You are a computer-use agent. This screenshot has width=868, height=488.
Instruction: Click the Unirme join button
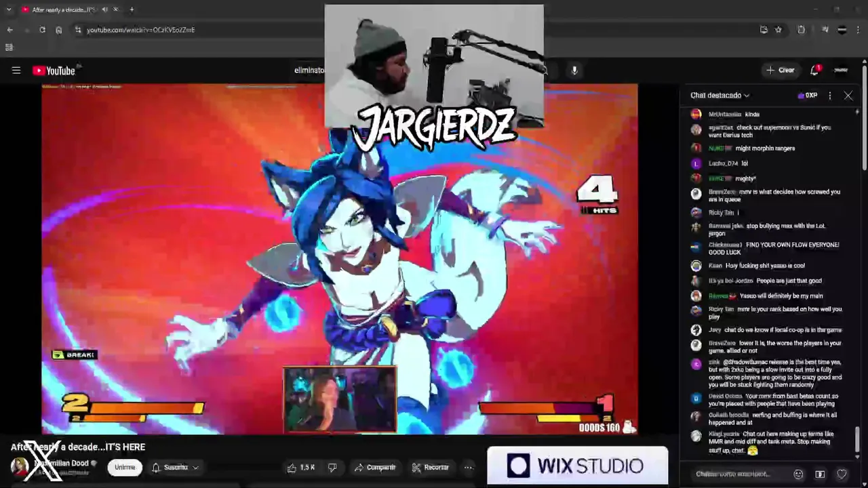[x=125, y=467]
